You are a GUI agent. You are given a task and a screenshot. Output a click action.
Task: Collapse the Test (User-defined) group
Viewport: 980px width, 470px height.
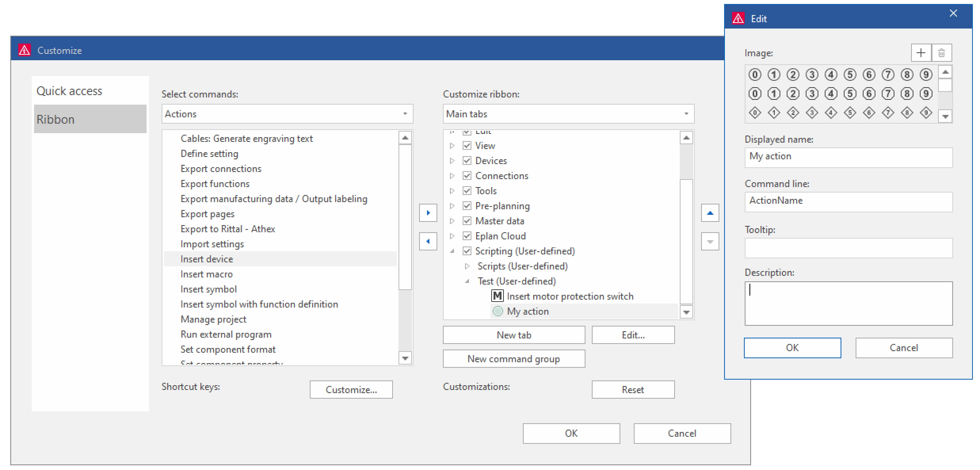[467, 281]
